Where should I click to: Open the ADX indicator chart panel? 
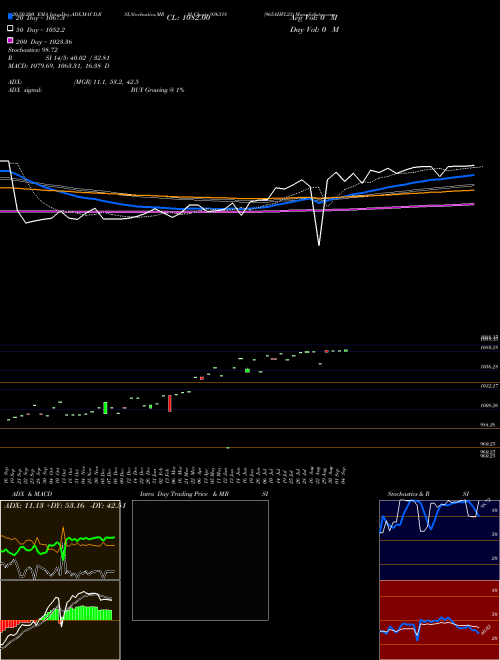coord(60,540)
